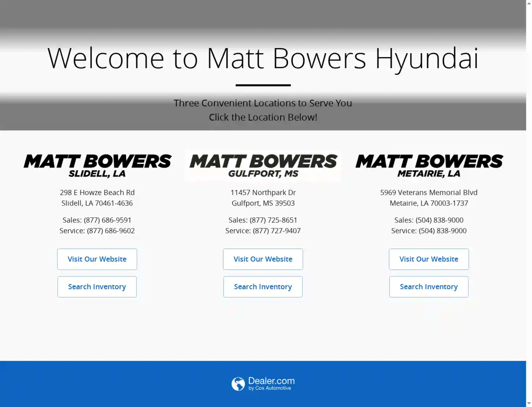Visit the Gulfport location website
Image resolution: width=532 pixels, height=407 pixels.
[x=263, y=259]
